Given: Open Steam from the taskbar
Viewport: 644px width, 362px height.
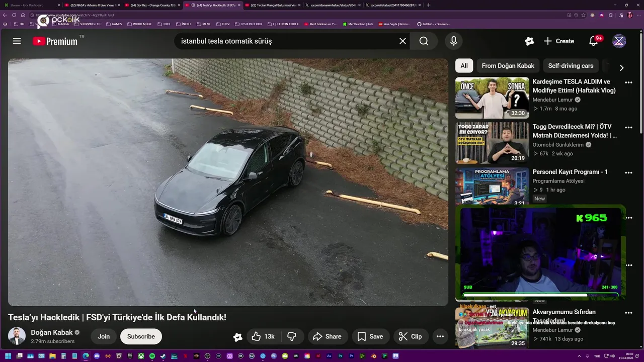Looking at the screenshot, I should (x=163, y=356).
